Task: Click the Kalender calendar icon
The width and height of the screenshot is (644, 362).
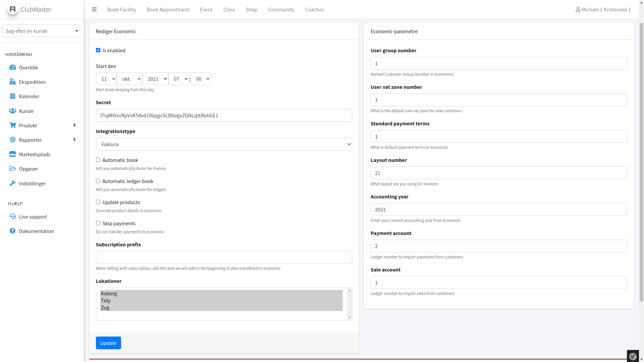Action: (12, 96)
